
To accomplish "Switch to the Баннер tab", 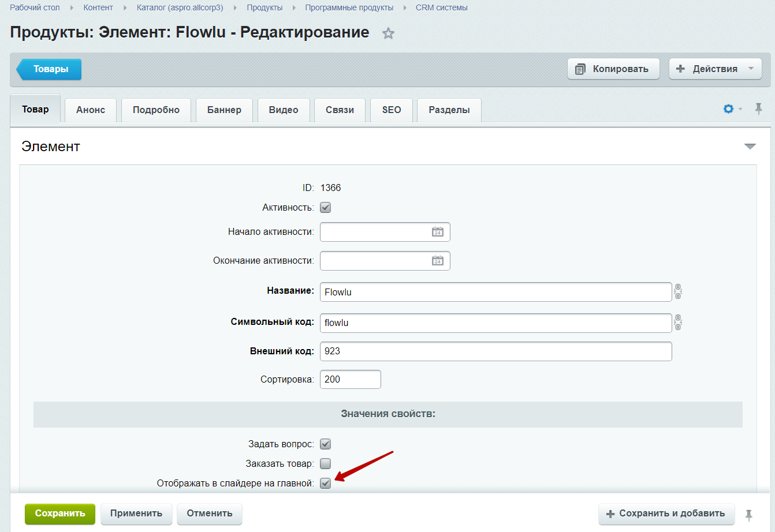I will coord(224,110).
